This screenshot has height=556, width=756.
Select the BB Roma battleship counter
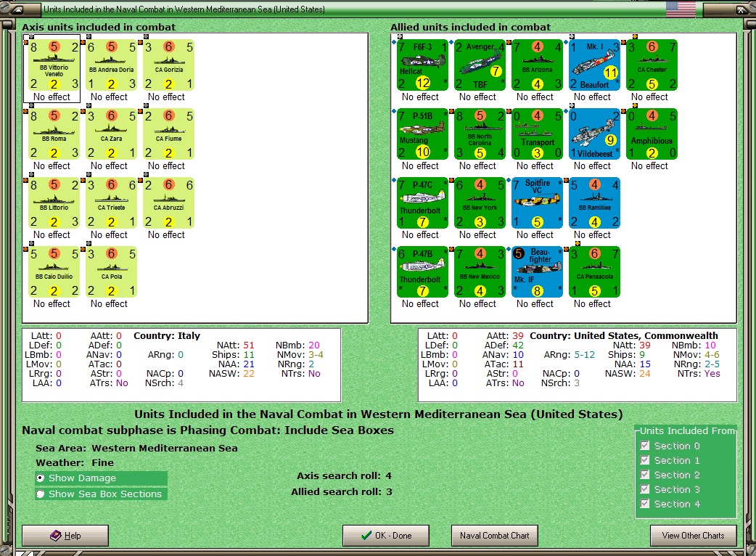pos(54,134)
